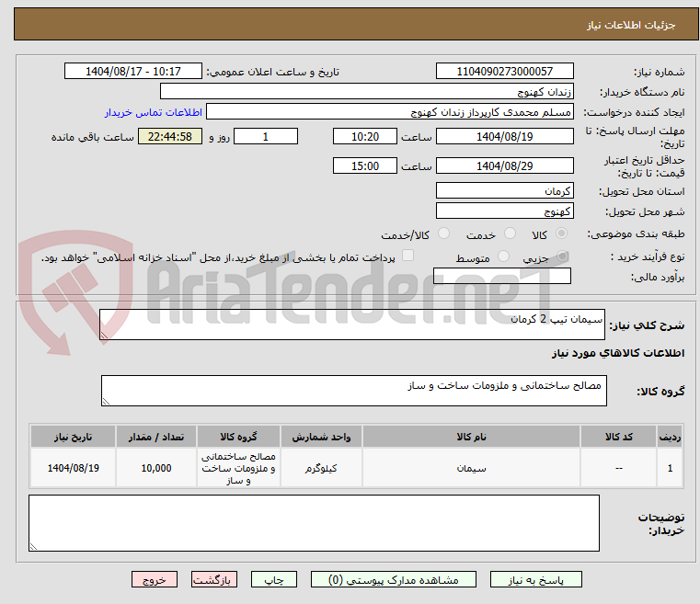Click the reply deadline time 10:20 field
The height and width of the screenshot is (604, 700).
(365, 136)
